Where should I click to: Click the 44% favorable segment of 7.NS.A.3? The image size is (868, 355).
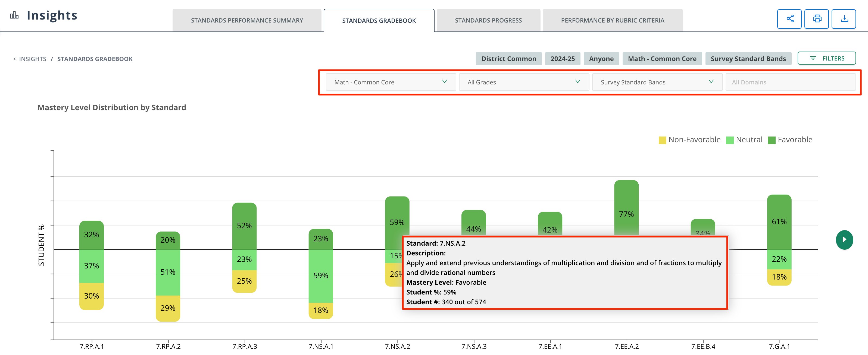473,223
